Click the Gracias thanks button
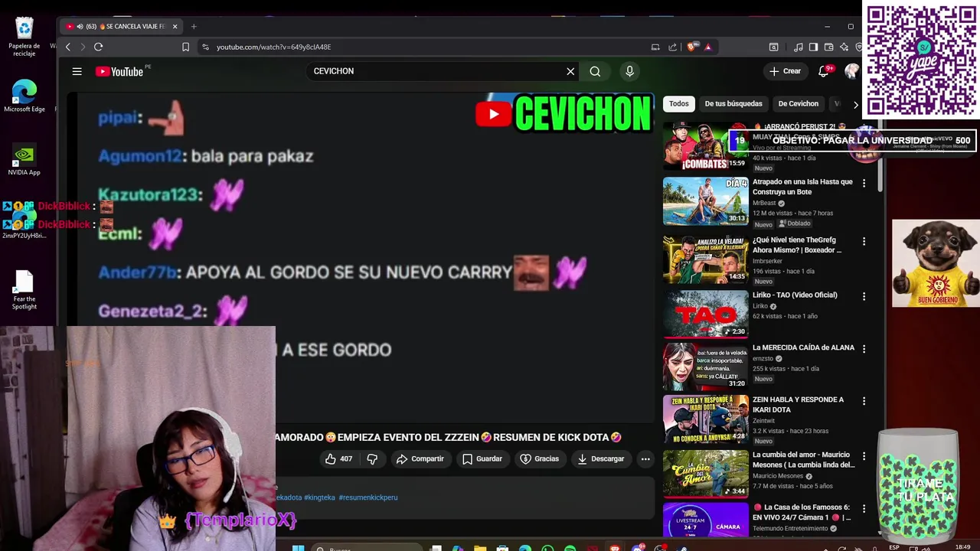 (x=540, y=459)
